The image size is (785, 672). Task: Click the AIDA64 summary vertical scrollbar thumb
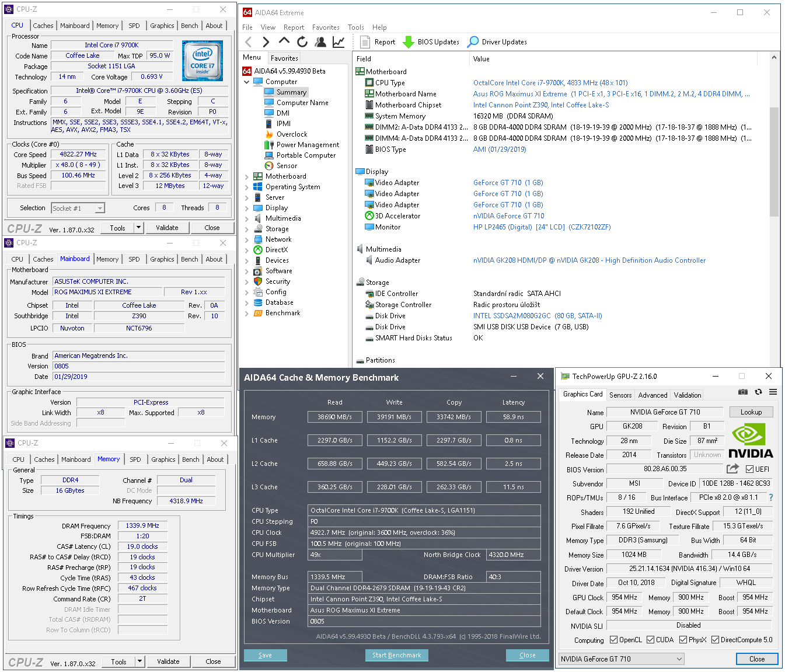coord(774,162)
